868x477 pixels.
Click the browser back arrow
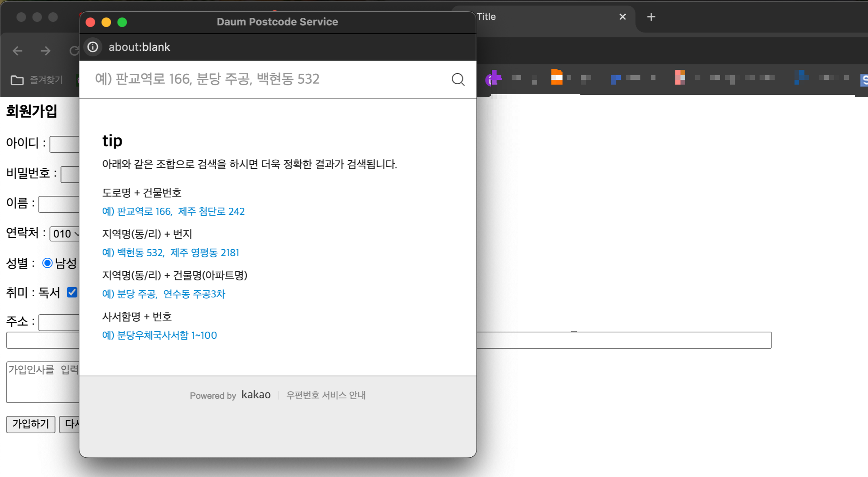[17, 51]
